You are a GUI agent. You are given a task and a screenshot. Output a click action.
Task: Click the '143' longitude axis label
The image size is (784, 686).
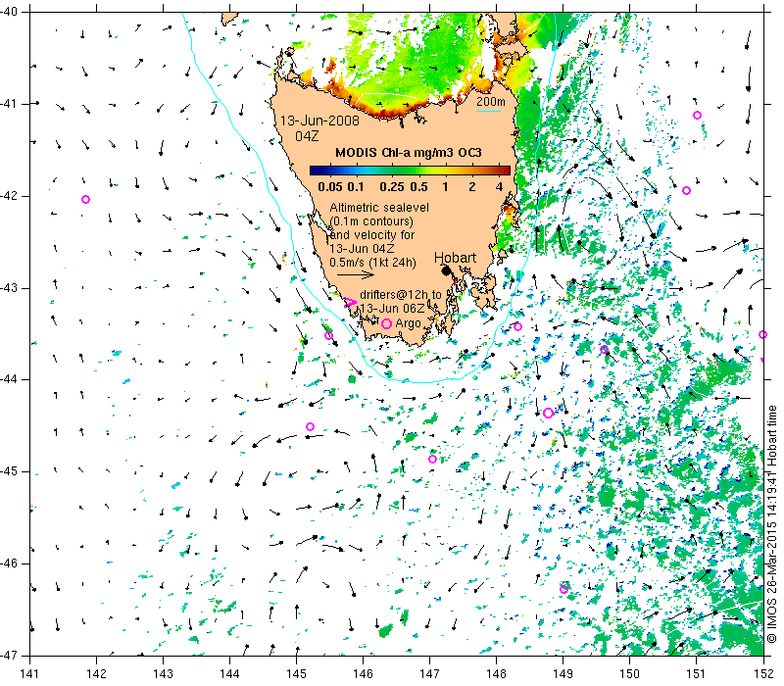(x=163, y=673)
